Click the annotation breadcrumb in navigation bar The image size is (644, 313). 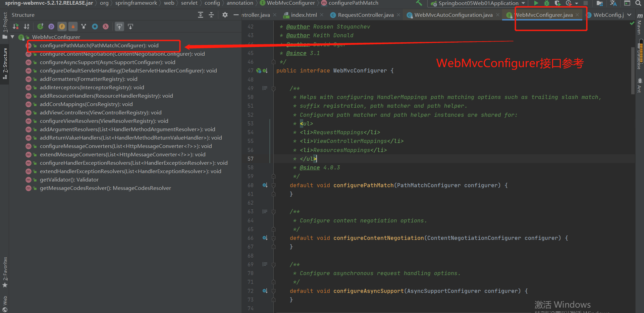tap(240, 3)
